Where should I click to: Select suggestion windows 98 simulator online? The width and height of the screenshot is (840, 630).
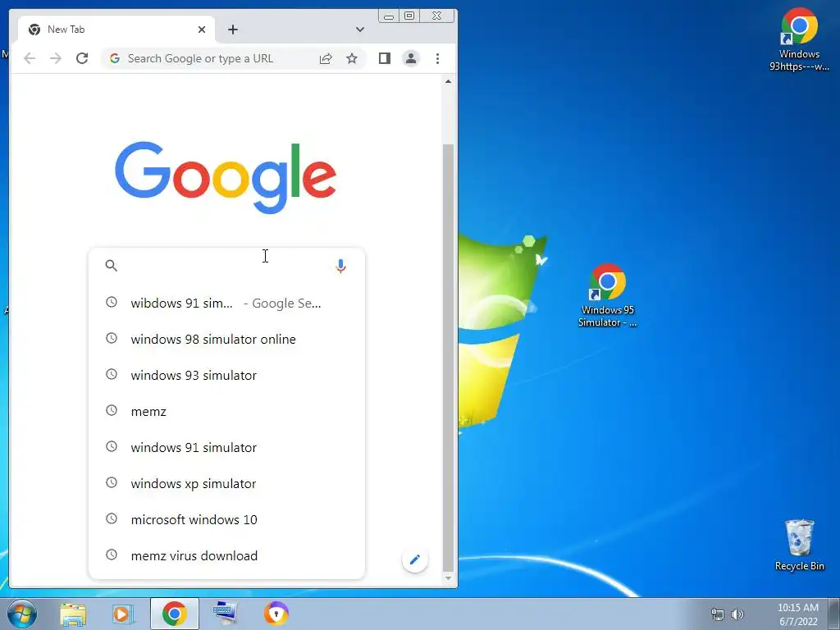(x=226, y=339)
